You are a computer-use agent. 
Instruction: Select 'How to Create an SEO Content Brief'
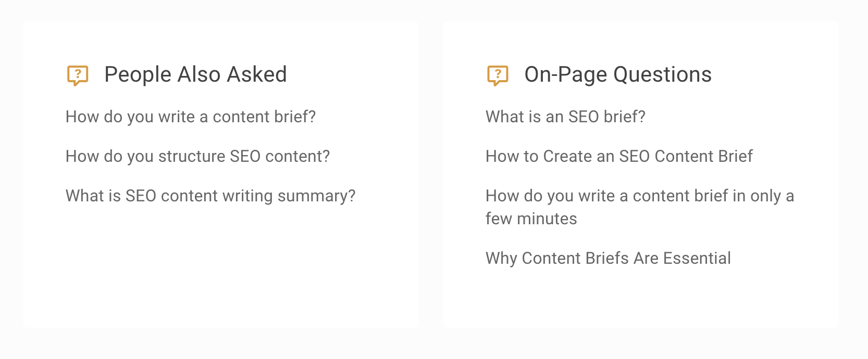tap(618, 156)
